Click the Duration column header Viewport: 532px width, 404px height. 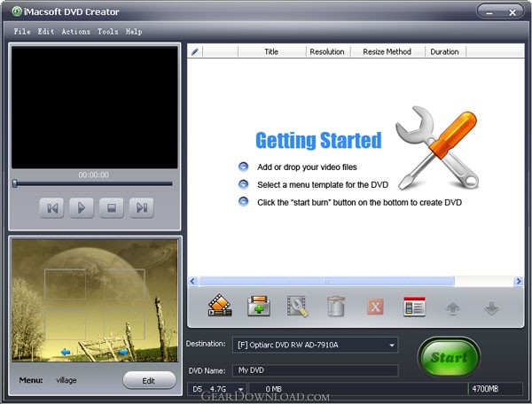pyautogui.click(x=445, y=51)
